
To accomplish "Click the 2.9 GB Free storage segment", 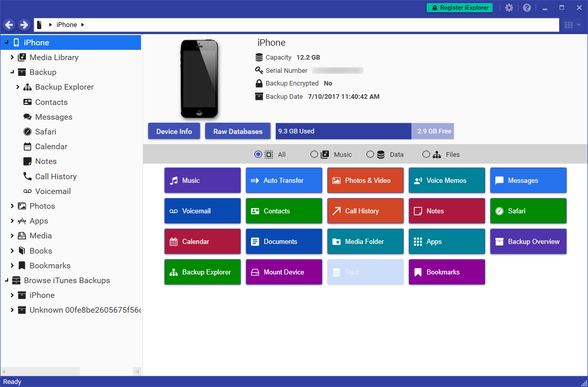I will (433, 131).
